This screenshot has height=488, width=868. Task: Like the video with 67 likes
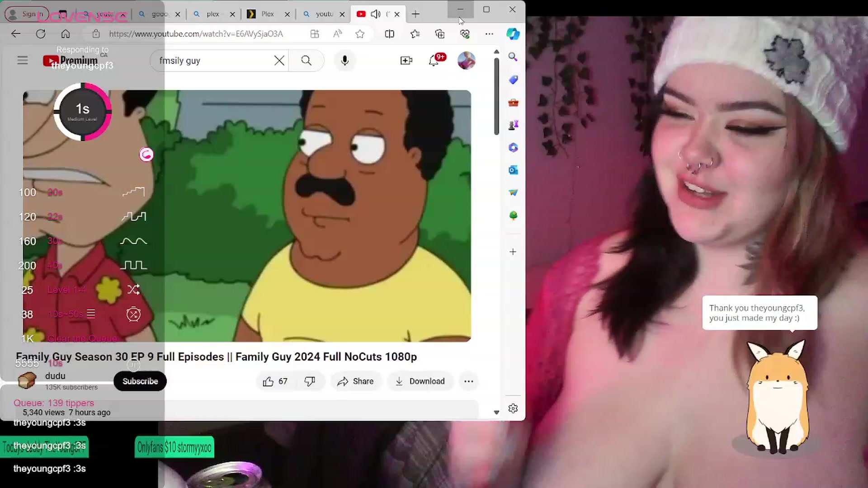[275, 381]
